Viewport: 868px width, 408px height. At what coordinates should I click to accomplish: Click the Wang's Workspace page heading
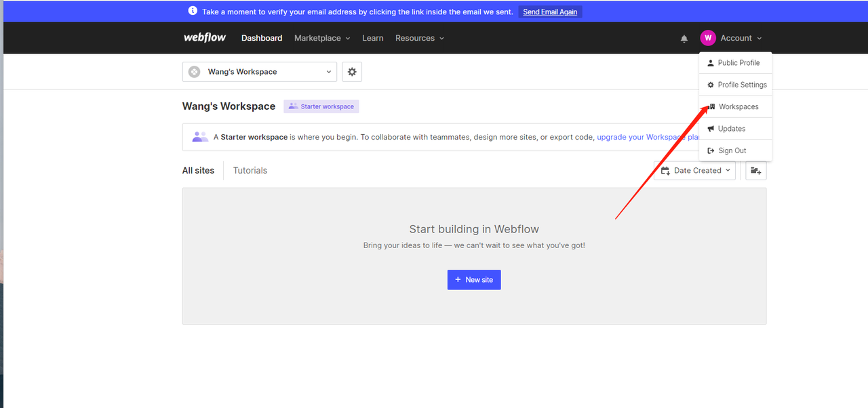[x=229, y=106]
